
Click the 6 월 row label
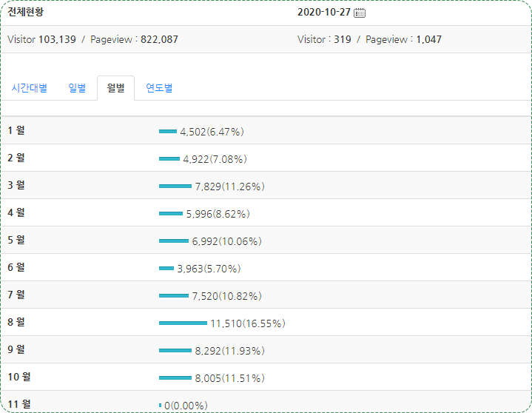pos(16,267)
